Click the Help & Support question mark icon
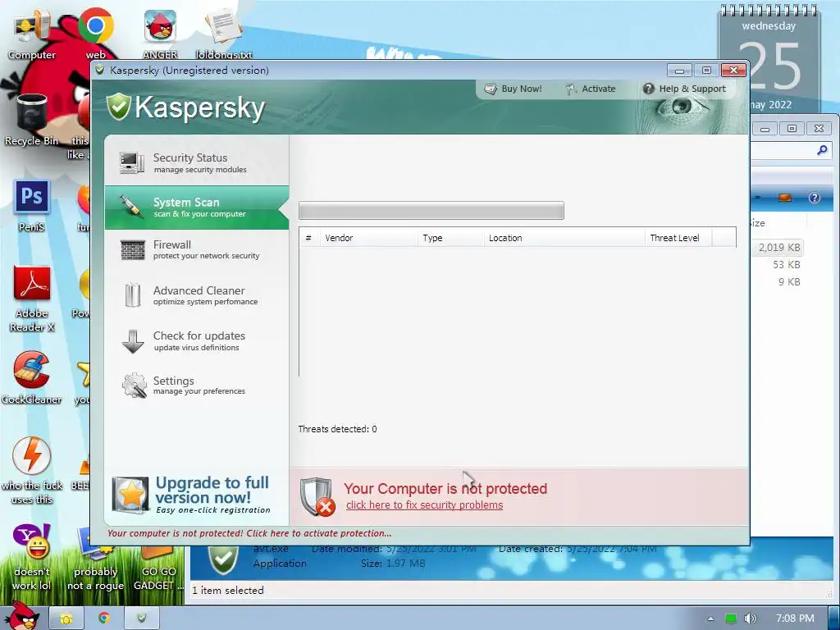The height and width of the screenshot is (630, 840). [x=648, y=89]
